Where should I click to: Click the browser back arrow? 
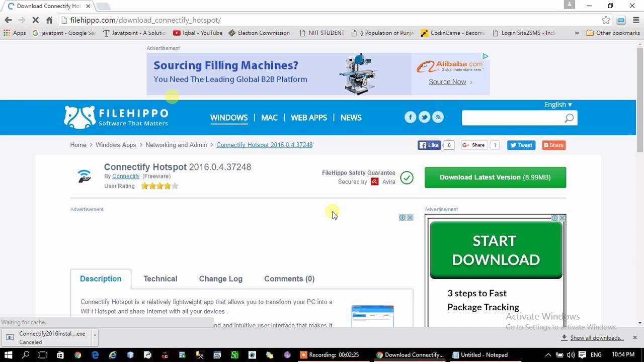pyautogui.click(x=8, y=20)
